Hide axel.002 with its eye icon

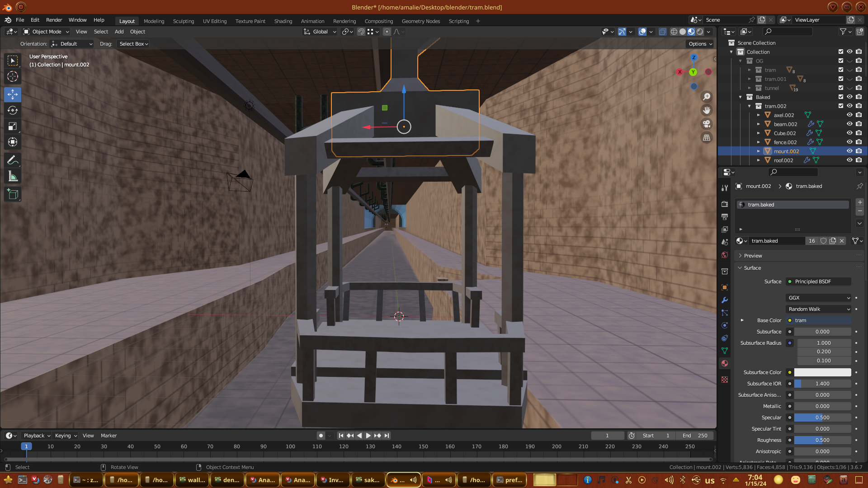tap(849, 115)
